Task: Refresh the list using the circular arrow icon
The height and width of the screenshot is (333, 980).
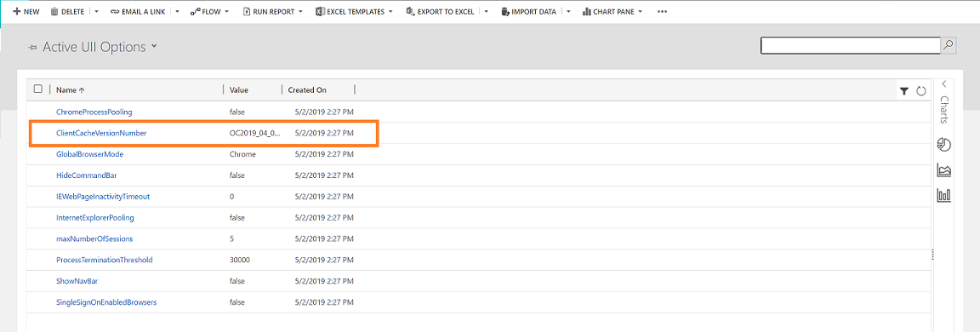Action: (920, 91)
